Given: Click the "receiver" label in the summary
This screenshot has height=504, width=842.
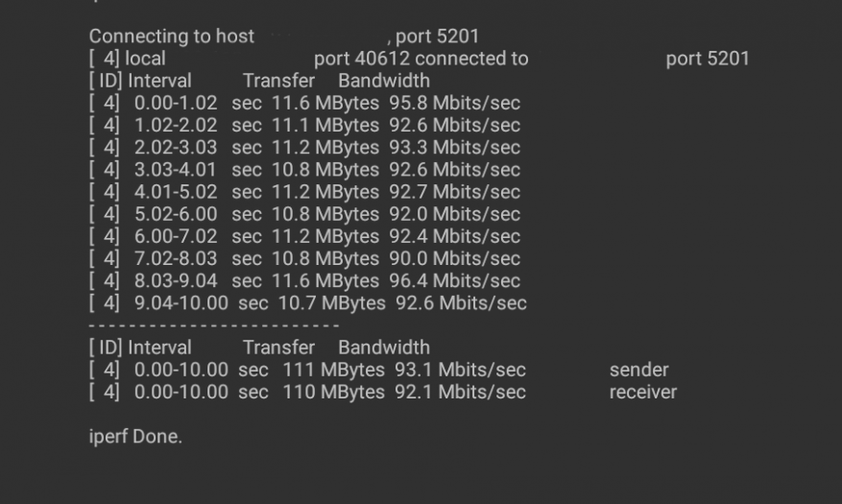Looking at the screenshot, I should click(643, 392).
